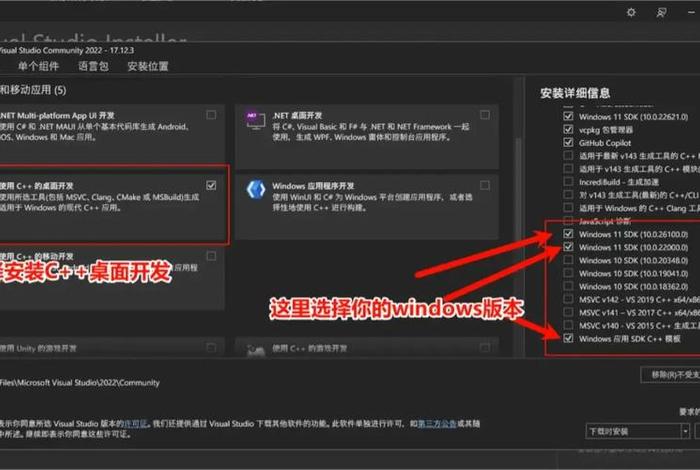This screenshot has height=470, width=700.
Task: Enable the Windows 应用程序开发 workload checkbox
Action: pos(485,185)
